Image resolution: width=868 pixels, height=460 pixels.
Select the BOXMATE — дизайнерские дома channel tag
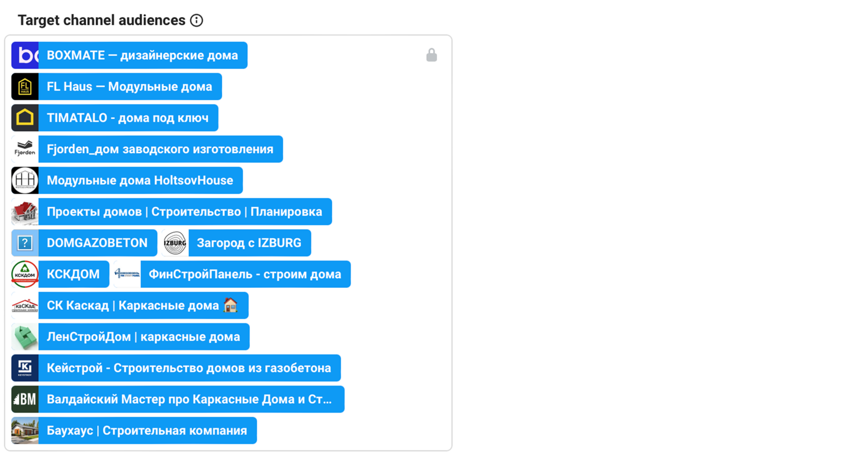[x=129, y=55]
